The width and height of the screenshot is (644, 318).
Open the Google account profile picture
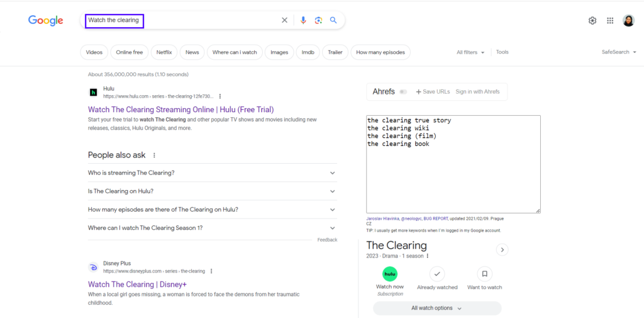pyautogui.click(x=628, y=21)
